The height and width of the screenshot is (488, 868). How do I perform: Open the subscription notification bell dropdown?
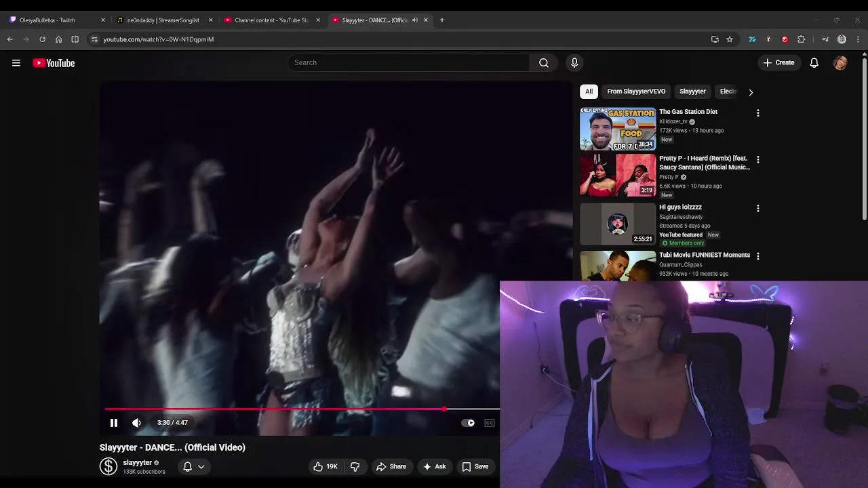coord(194,466)
